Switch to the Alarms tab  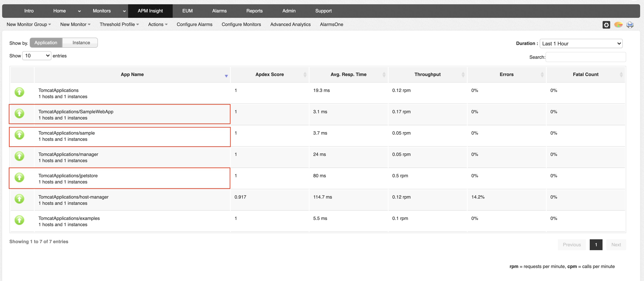click(x=219, y=11)
